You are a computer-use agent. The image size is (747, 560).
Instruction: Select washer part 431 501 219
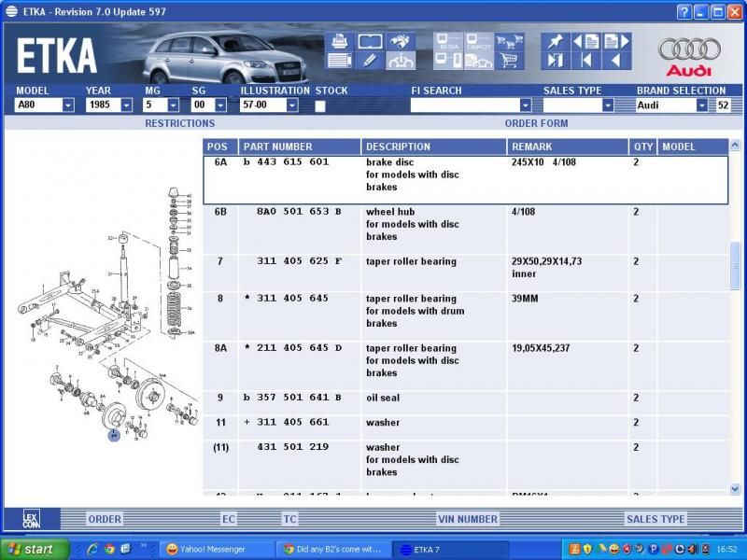click(x=292, y=447)
